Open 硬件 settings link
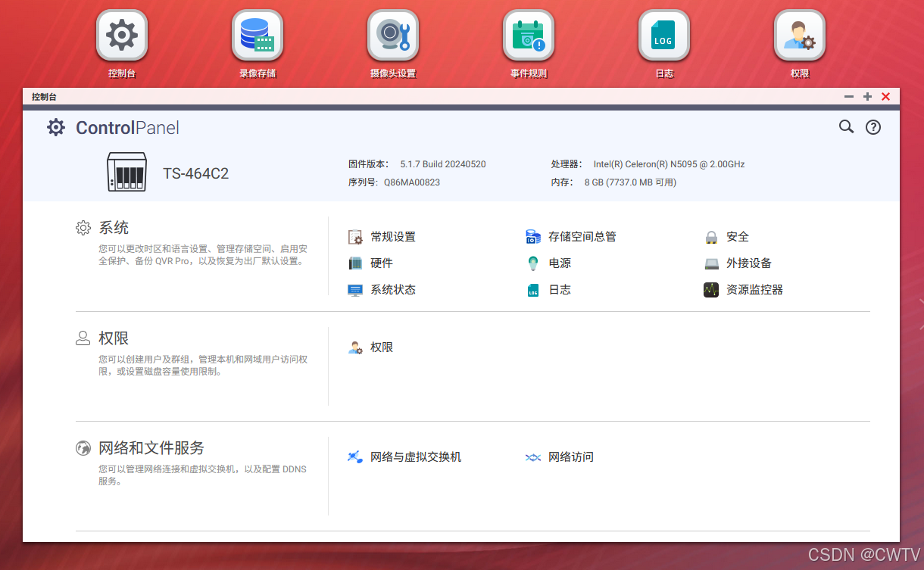This screenshot has height=570, width=924. pos(382,263)
